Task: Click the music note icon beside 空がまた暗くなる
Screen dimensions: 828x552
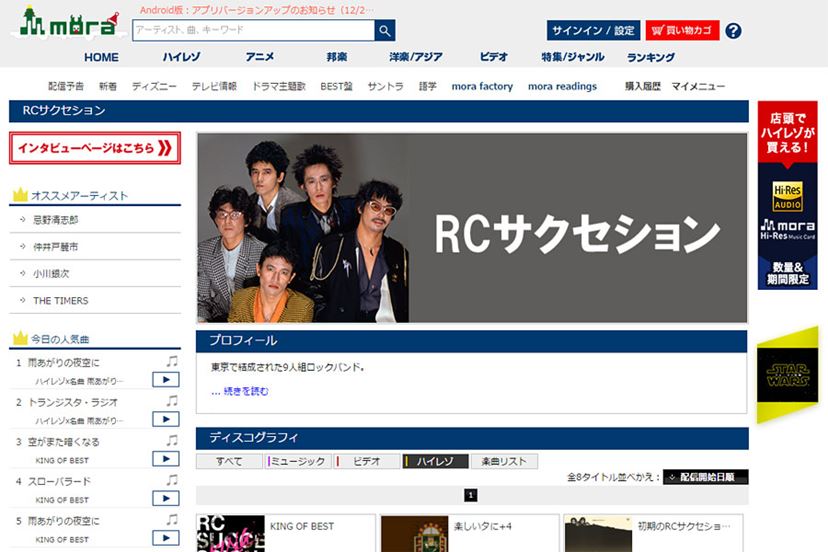Action: [x=172, y=441]
